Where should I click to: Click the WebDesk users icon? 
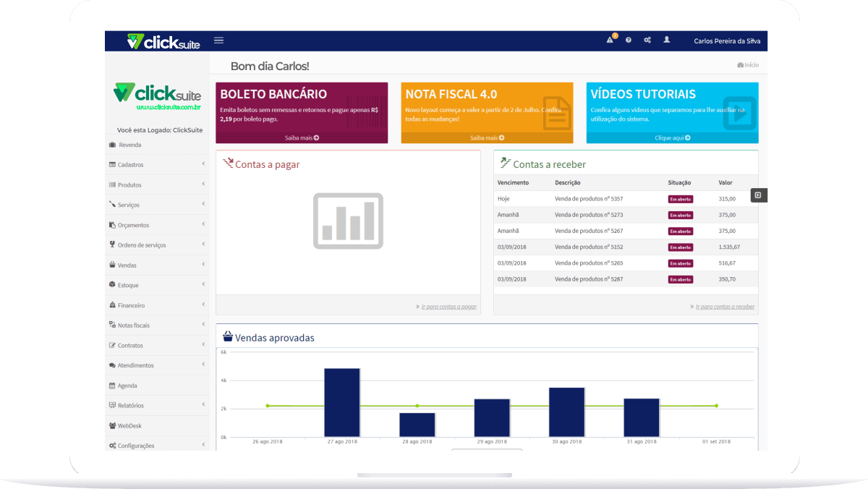click(x=112, y=425)
